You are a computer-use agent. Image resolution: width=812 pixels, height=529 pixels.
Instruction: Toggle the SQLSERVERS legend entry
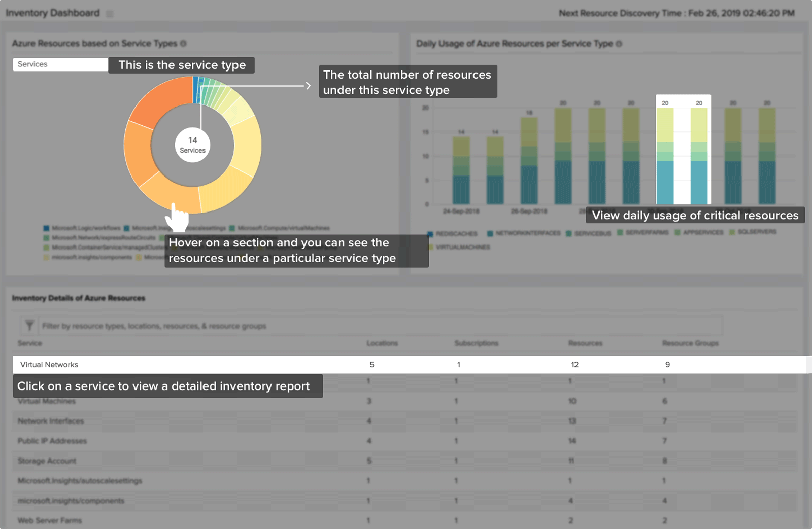pos(757,232)
